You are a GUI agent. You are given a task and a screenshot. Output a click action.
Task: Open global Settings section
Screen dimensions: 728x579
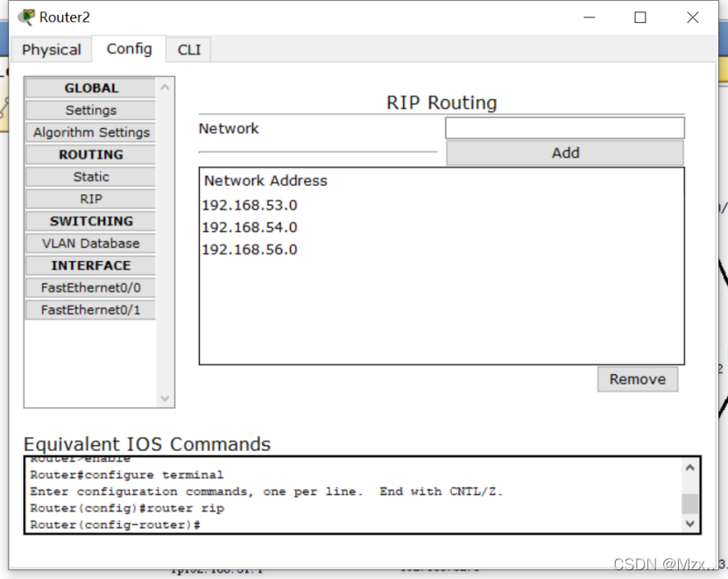[91, 110]
